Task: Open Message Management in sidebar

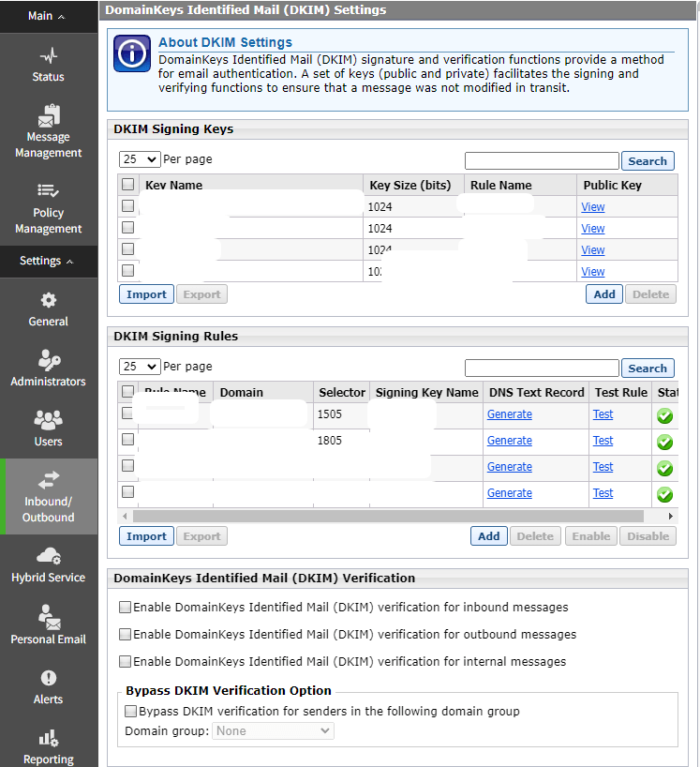Action: coord(48,116)
